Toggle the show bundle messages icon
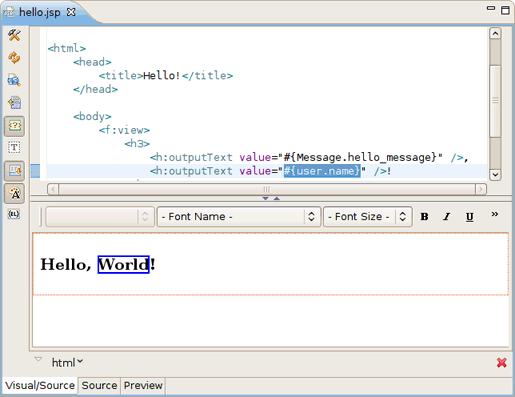 click(14, 171)
